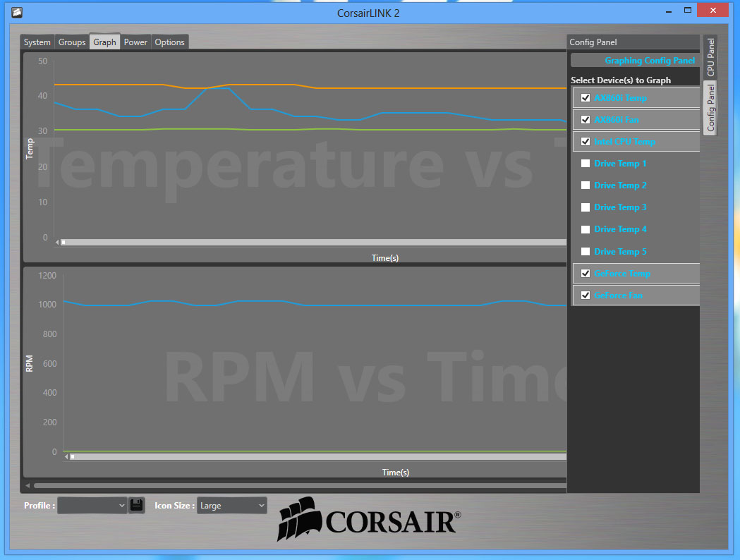
Task: Uncheck the GeForce Fan checkbox
Action: 586,296
